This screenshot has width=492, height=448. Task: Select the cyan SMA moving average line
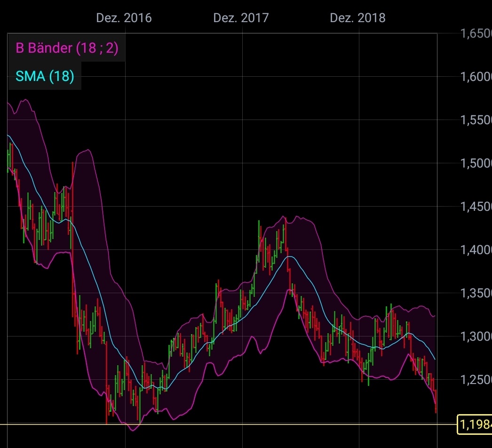click(x=290, y=257)
